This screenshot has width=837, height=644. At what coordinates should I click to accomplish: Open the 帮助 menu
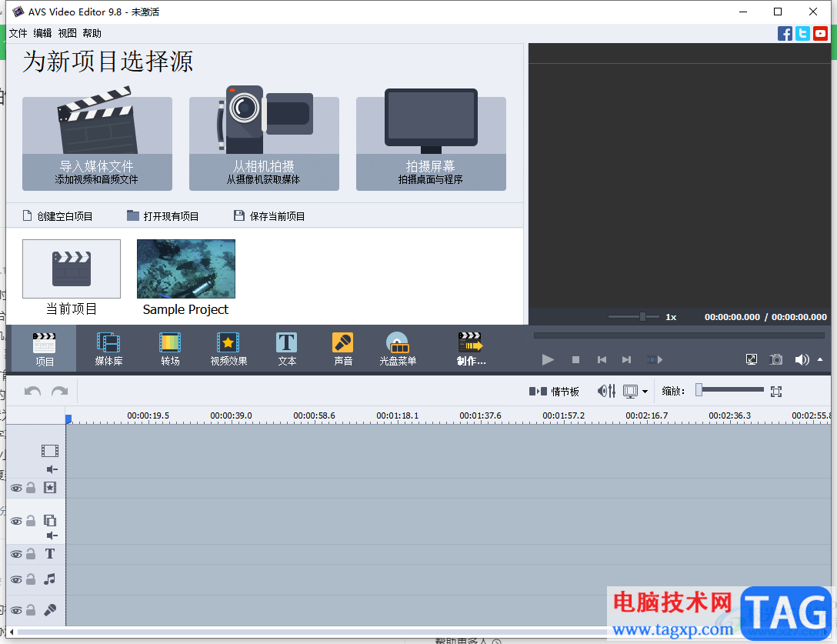coord(92,33)
